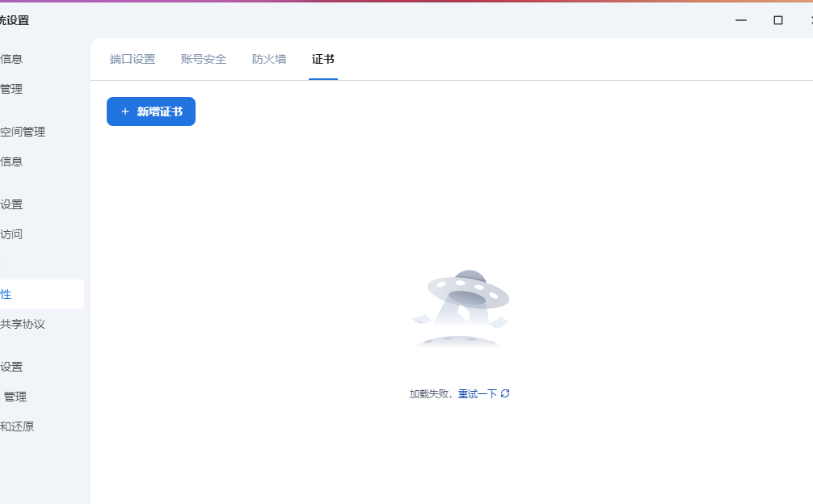Click the refresh icon next to 重试一下
Viewport: 813px width, 504px height.
click(505, 393)
